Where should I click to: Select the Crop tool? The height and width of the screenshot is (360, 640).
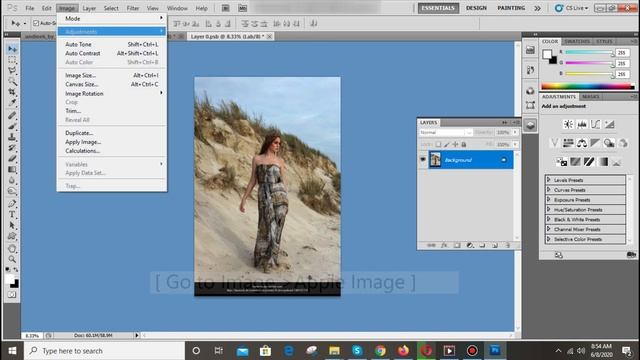[12, 92]
